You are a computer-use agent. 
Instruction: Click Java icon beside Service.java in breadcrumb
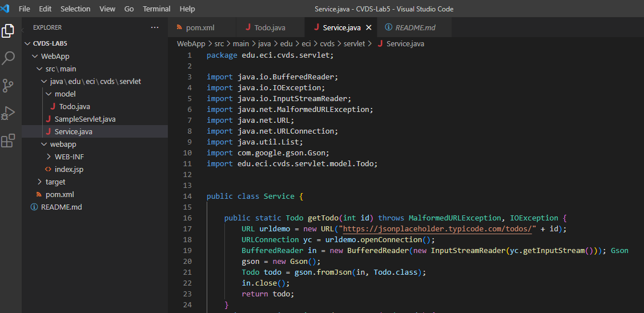coord(380,43)
